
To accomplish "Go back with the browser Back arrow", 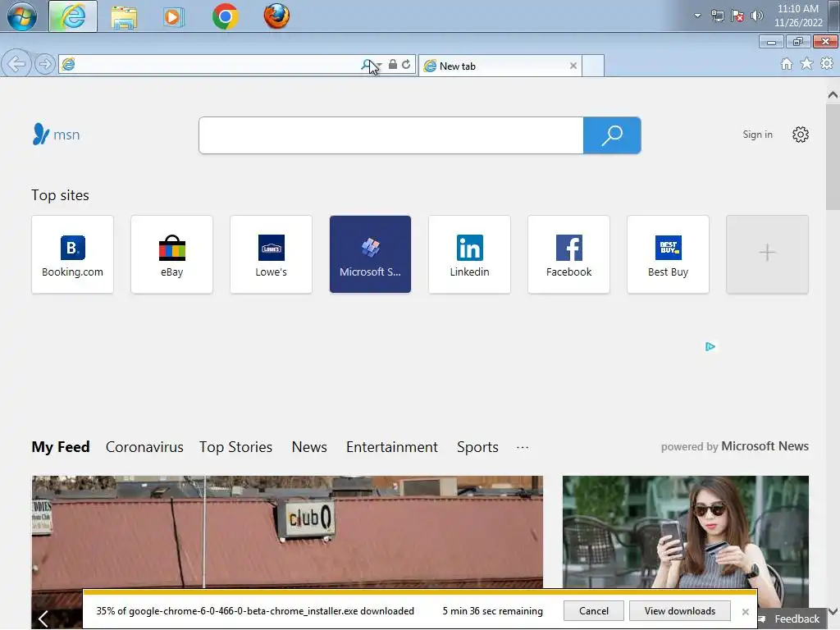I will click(x=16, y=64).
